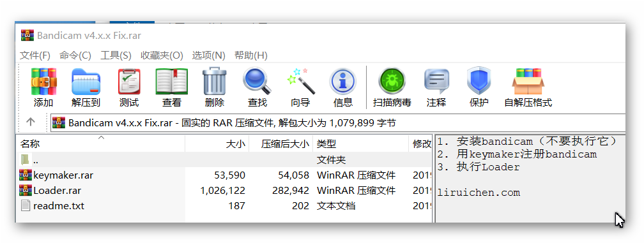This screenshot has height=243, width=644.
Task: Click the WinRAR title bar icon
Action: (27, 36)
